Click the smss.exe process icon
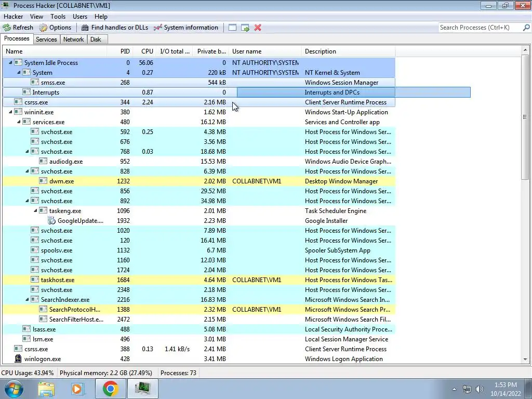532x399 pixels. 35,82
